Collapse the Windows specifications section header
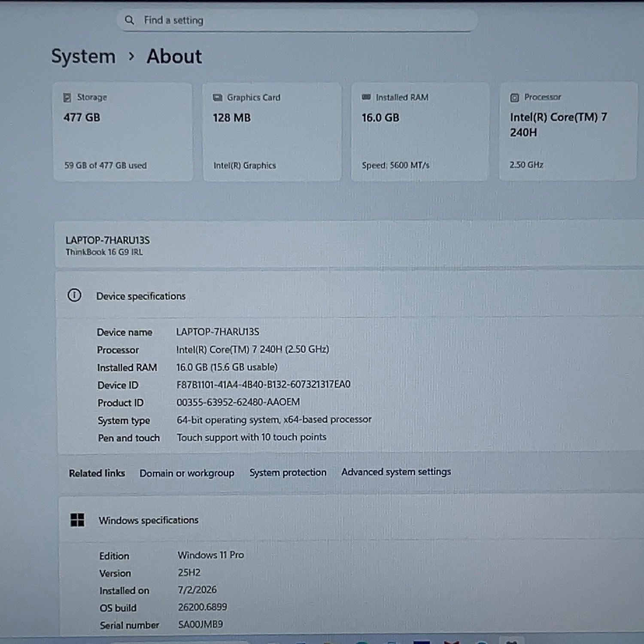 tap(351, 519)
